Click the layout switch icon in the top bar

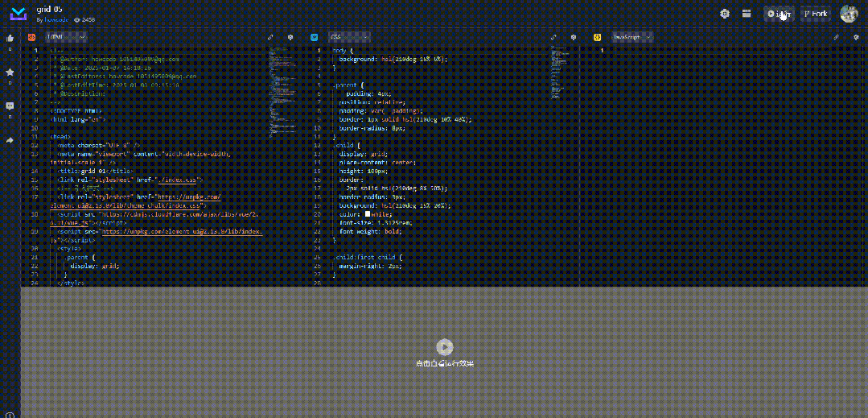click(747, 14)
